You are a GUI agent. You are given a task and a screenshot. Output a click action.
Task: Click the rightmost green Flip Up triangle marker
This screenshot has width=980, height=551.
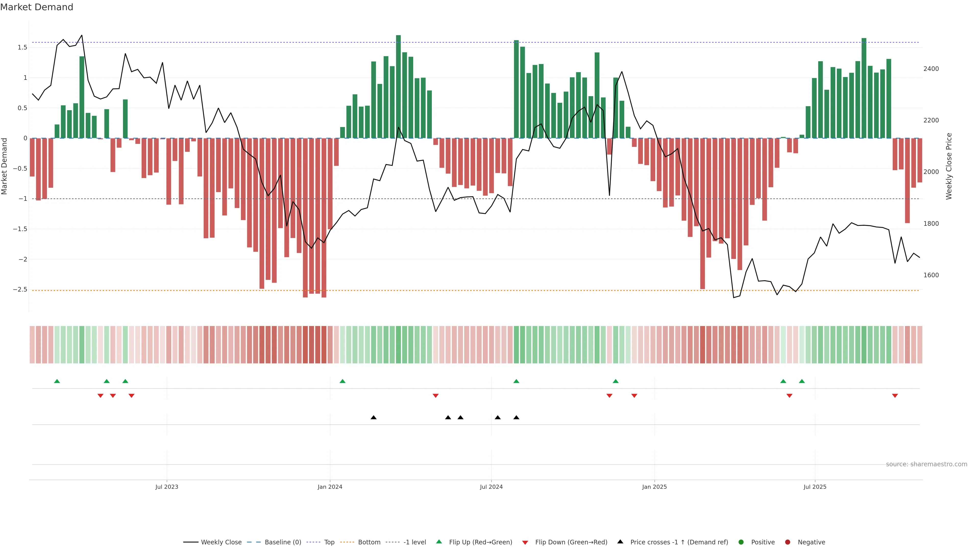click(x=802, y=381)
